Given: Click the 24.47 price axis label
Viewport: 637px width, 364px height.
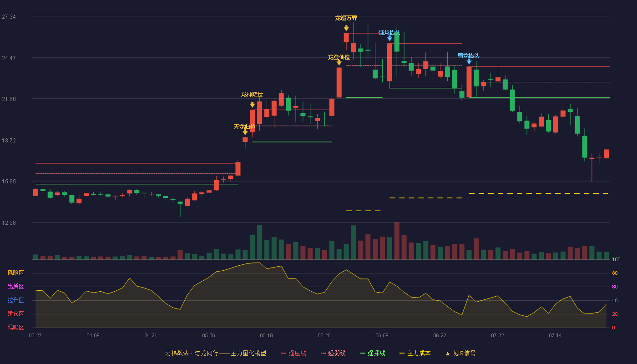Looking at the screenshot, I should coord(9,58).
